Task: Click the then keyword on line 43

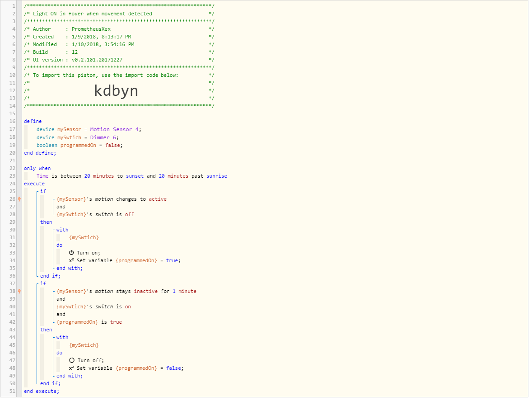Action: tap(46, 330)
